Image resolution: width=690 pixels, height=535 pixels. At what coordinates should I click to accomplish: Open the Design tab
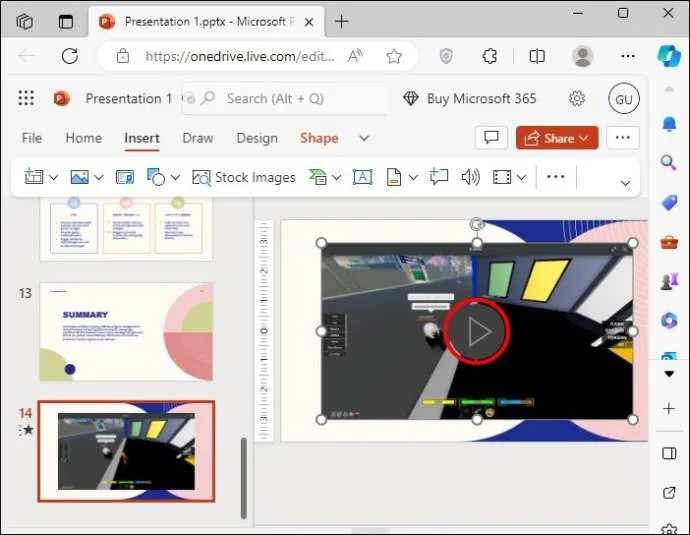[x=257, y=138]
